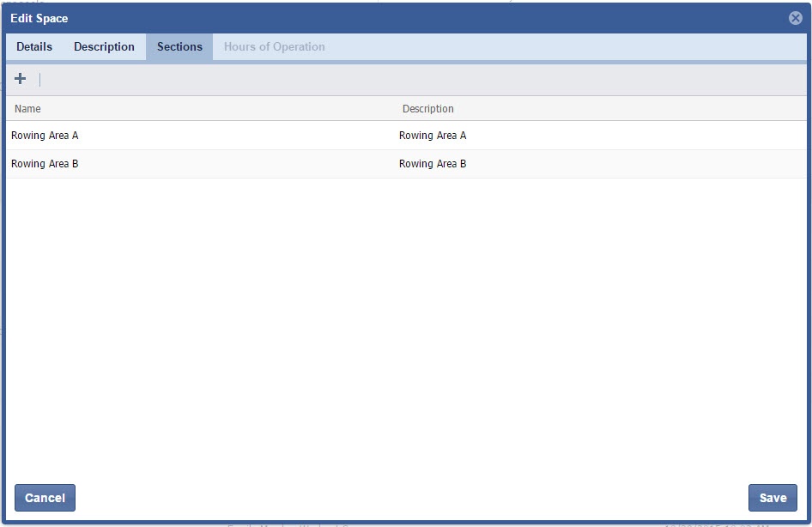The height and width of the screenshot is (527, 812).
Task: Click the Description column header
Action: (427, 109)
